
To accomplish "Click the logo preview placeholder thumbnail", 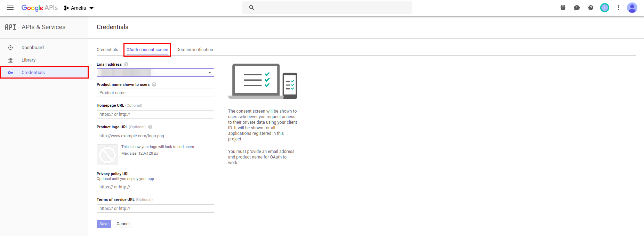I will (x=107, y=155).
